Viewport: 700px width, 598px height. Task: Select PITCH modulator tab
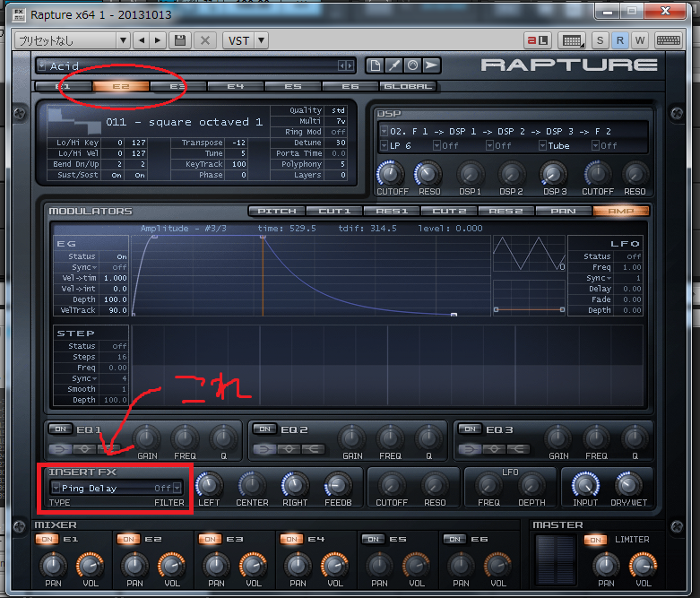(x=277, y=211)
